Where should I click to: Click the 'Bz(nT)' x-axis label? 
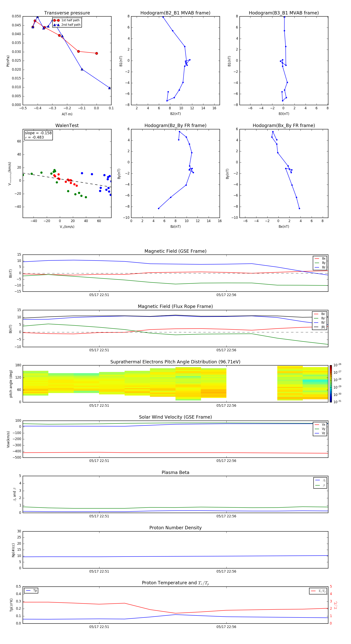tap(175, 227)
